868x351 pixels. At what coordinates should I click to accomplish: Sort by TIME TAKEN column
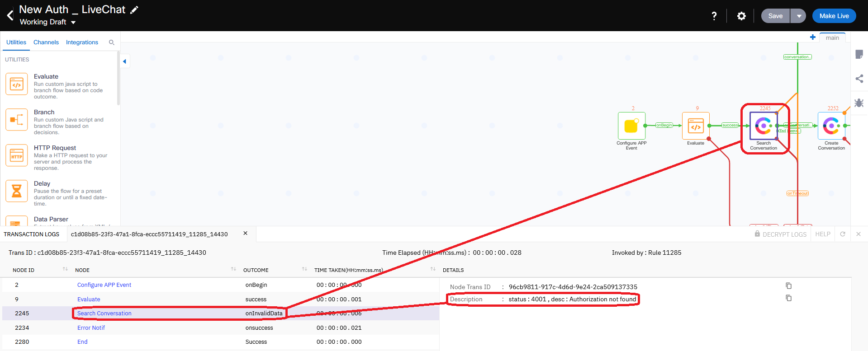tap(433, 269)
